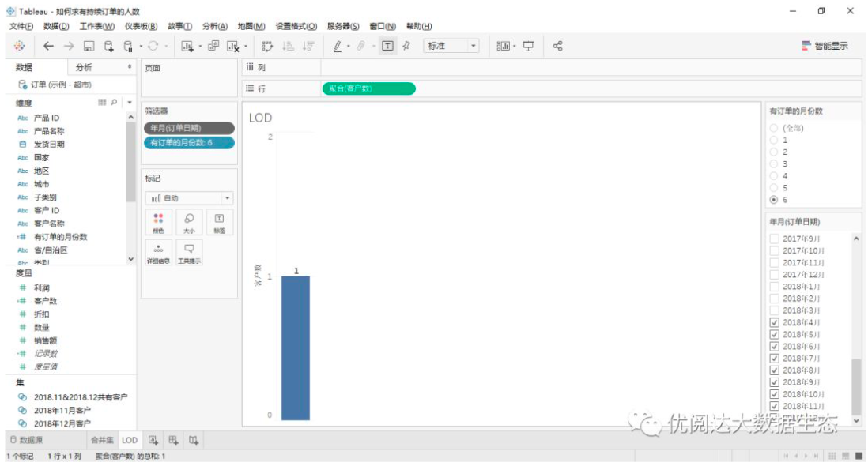This screenshot has width=868, height=466.
Task: Add a new data source icon
Action: (108, 46)
